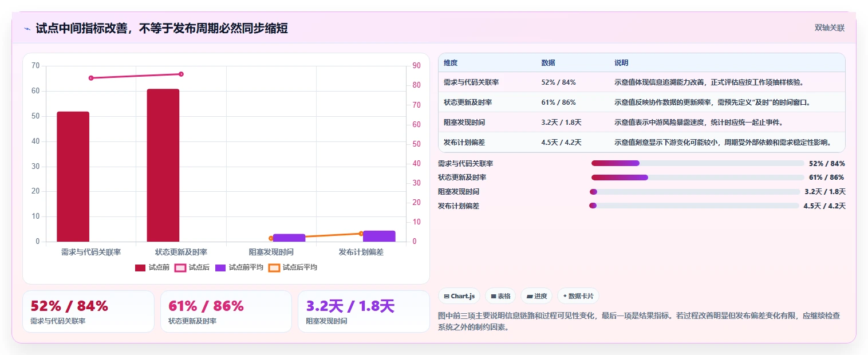The height and width of the screenshot is (355, 868).
Task: Click the left axis value 70
Action: [x=35, y=66]
